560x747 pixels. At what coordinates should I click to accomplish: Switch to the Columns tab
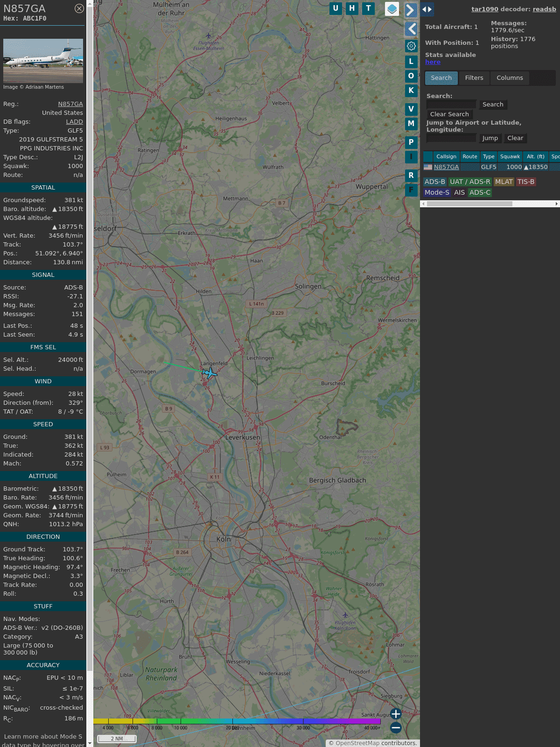510,78
